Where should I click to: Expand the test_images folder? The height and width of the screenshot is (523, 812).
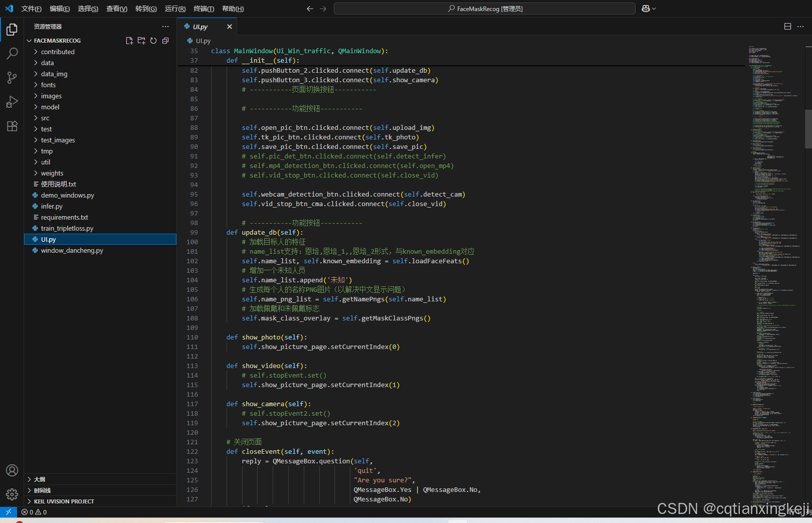point(100,140)
